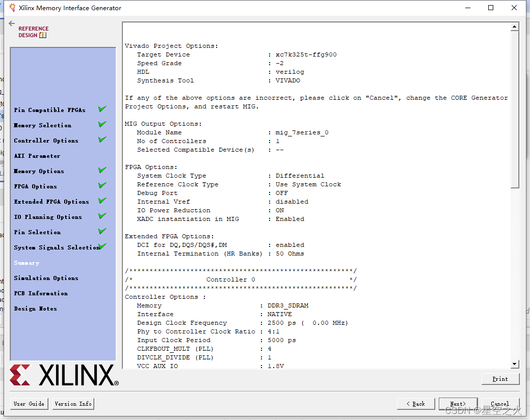Click Debug Port value OFF
This screenshot has height=420, width=530.
(281, 193)
